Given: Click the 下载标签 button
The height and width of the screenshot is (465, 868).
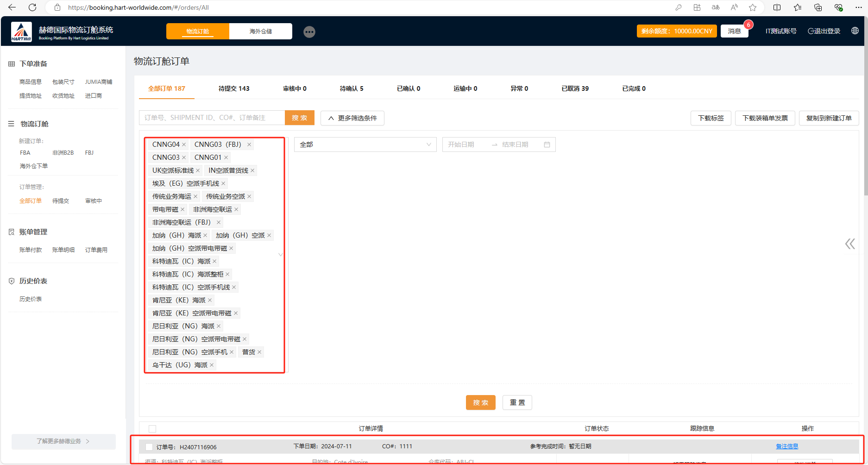Looking at the screenshot, I should 711,118.
